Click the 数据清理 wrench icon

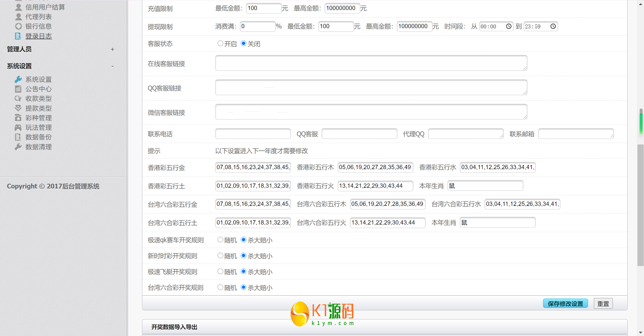[x=18, y=147]
